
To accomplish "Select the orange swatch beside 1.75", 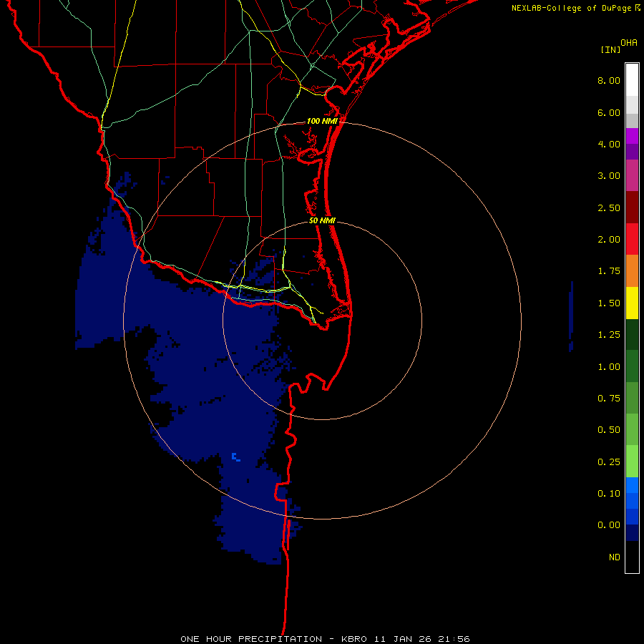I will (632, 271).
